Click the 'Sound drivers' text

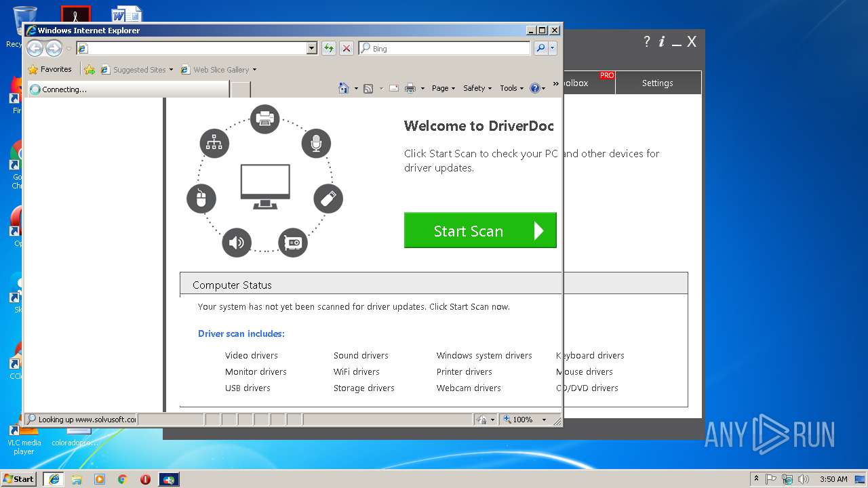361,355
